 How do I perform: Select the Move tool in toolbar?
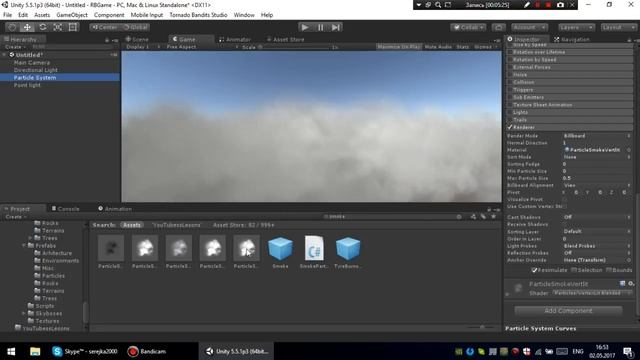click(x=27, y=27)
